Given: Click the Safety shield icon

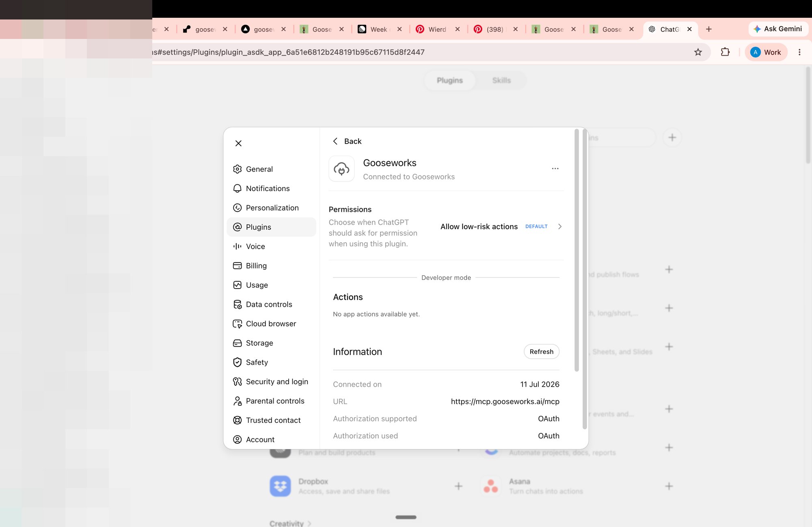Looking at the screenshot, I should click(x=238, y=362).
